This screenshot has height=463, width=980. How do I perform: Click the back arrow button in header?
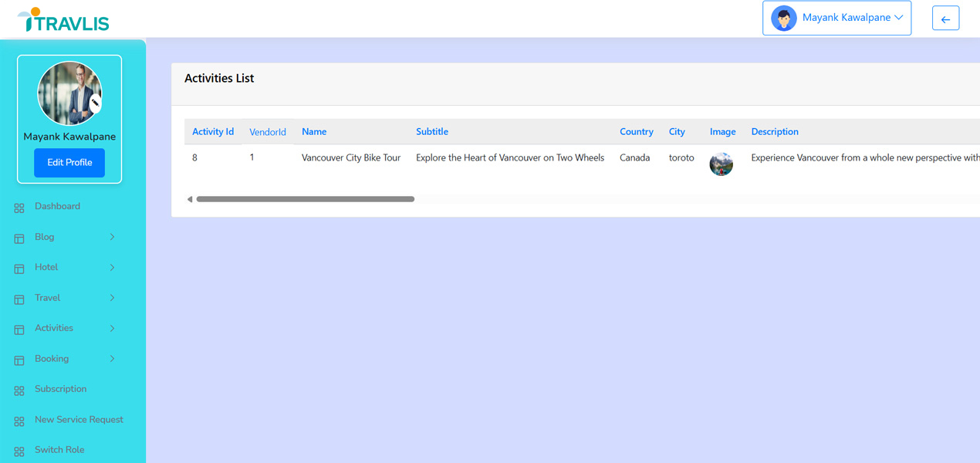click(x=945, y=19)
